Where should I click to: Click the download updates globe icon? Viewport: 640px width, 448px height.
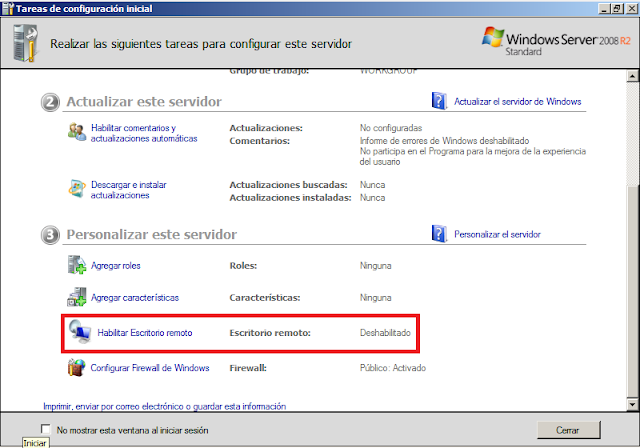click(77, 189)
